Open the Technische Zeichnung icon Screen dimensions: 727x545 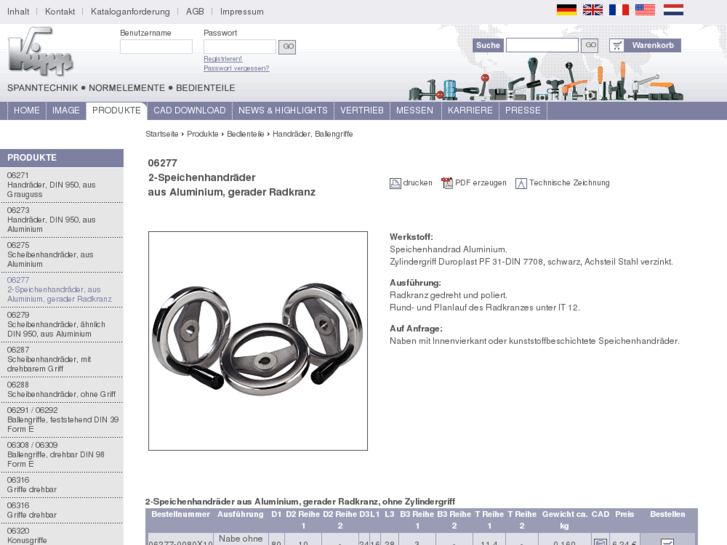[x=521, y=184]
